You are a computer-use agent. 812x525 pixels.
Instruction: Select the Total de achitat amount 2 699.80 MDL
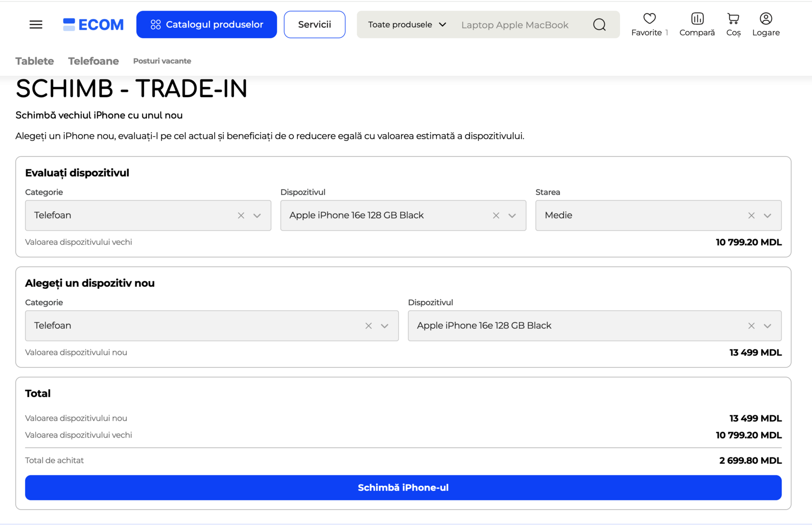click(x=750, y=461)
